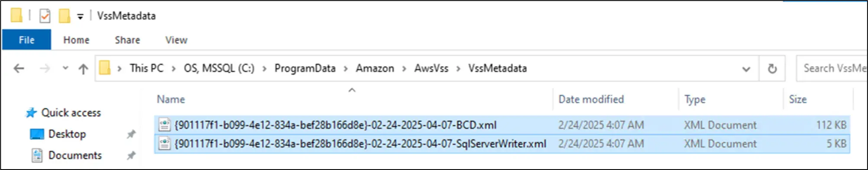Click the Forward navigation arrow
The height and width of the screenshot is (170, 868).
(x=45, y=68)
